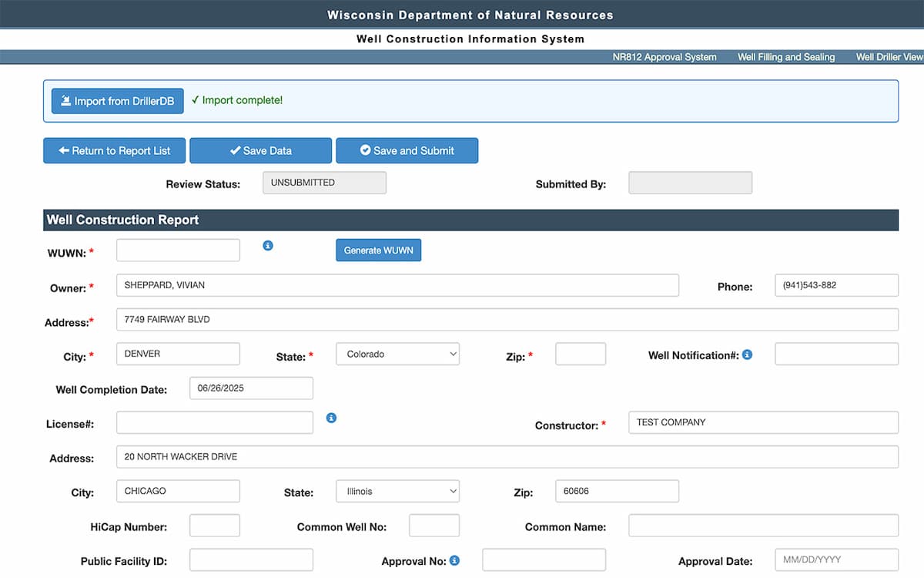The width and height of the screenshot is (924, 578).
Task: Open the constructor State dropdown showing Illinois
Action: pos(397,491)
